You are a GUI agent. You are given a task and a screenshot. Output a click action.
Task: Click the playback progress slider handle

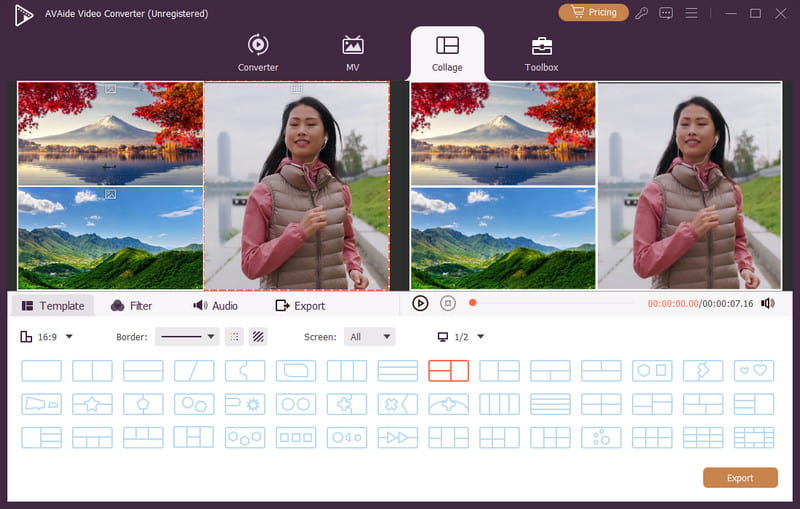click(x=472, y=303)
